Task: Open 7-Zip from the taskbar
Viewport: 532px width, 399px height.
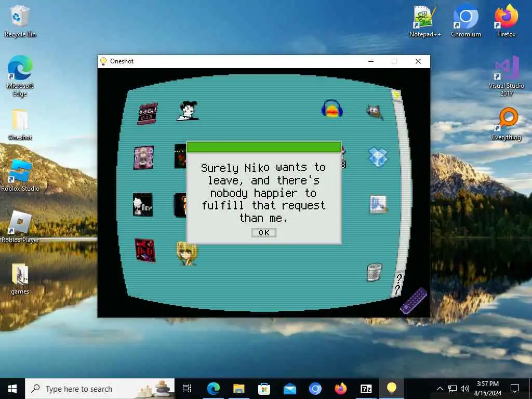Action: point(366,389)
